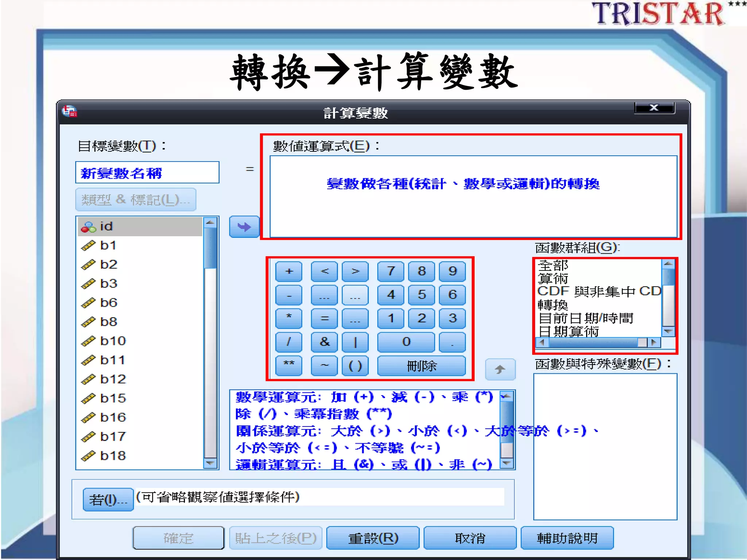747x560 pixels.
Task: Select 算術 in function group list
Action: [598, 278]
